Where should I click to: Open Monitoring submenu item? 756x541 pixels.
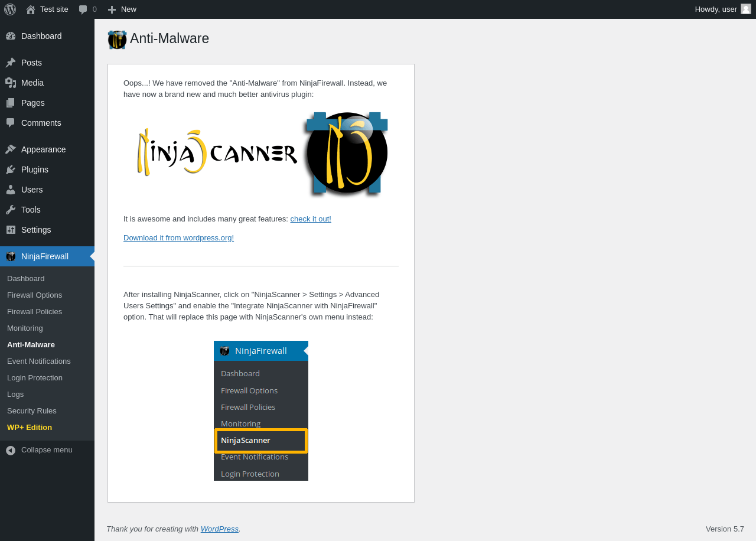(25, 328)
